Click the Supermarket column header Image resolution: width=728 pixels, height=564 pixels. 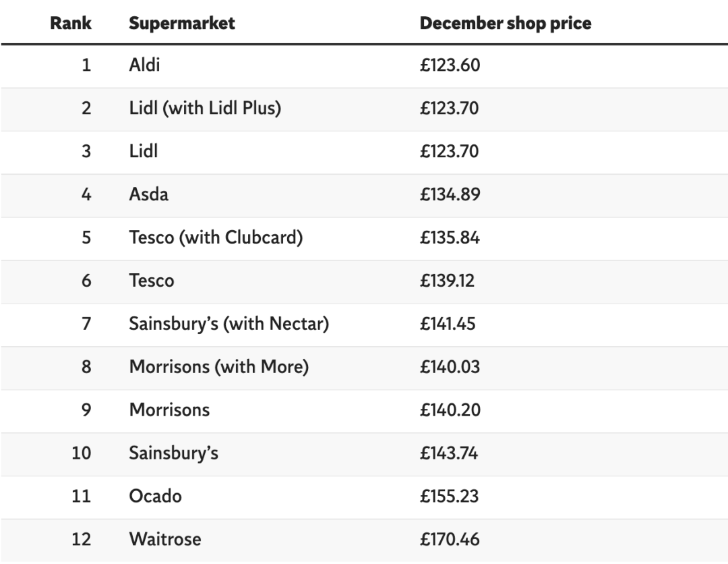point(182,23)
